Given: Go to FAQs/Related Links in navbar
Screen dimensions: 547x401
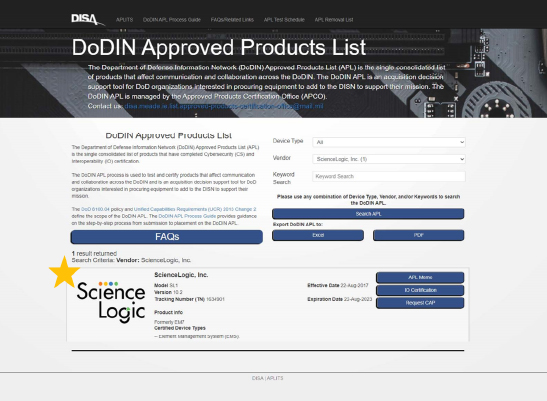Looking at the screenshot, I should tap(232, 20).
